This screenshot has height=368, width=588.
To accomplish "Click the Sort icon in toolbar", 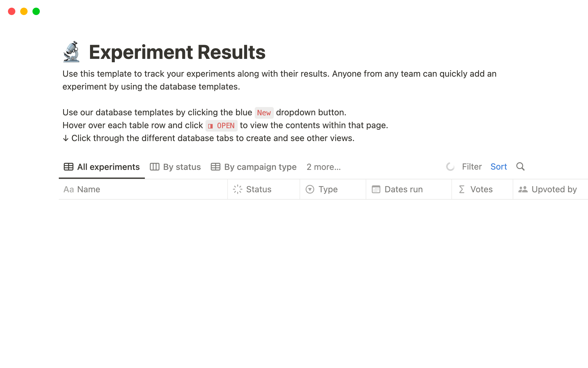I will 499,167.
